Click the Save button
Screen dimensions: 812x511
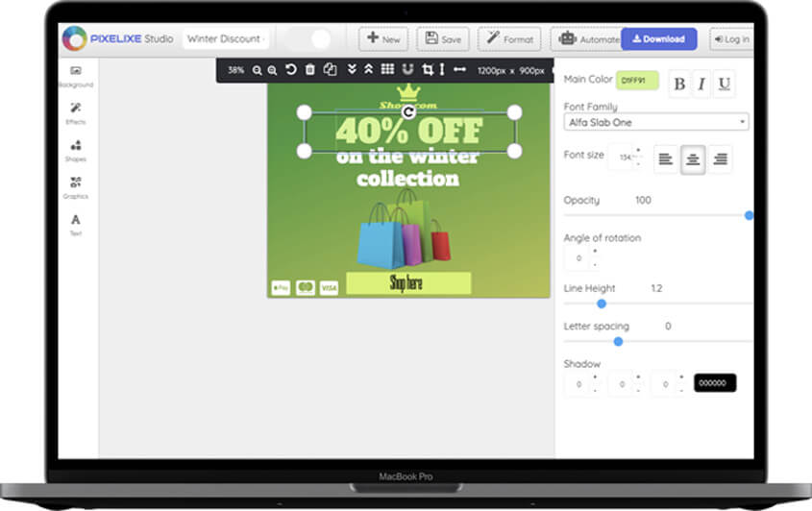click(x=443, y=39)
